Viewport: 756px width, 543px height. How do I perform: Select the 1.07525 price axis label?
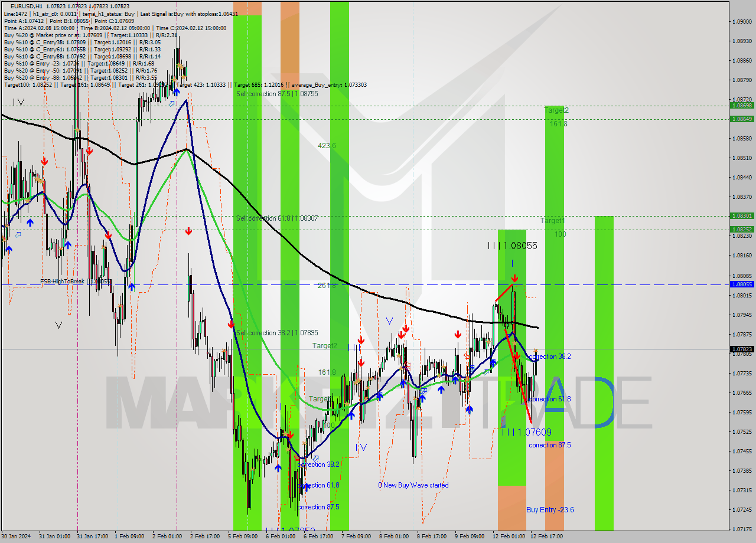(x=742, y=431)
